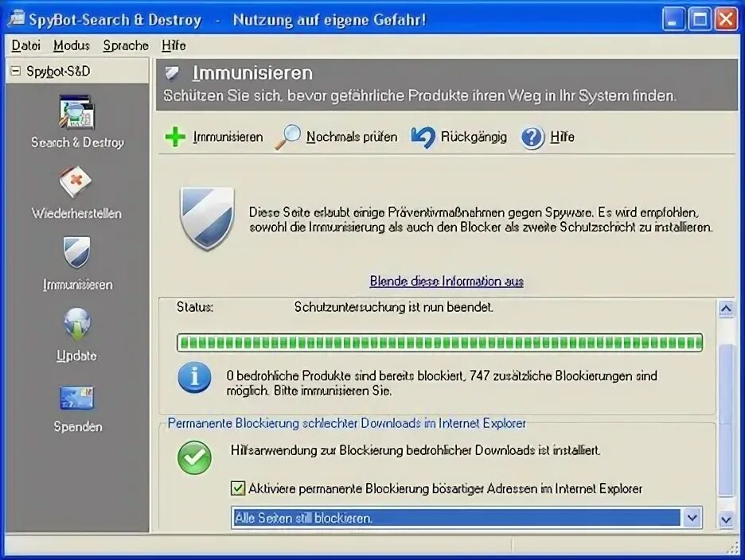Toggle Aktiviere permanente Blockierung checkbox
745x560 pixels.
pyautogui.click(x=237, y=488)
